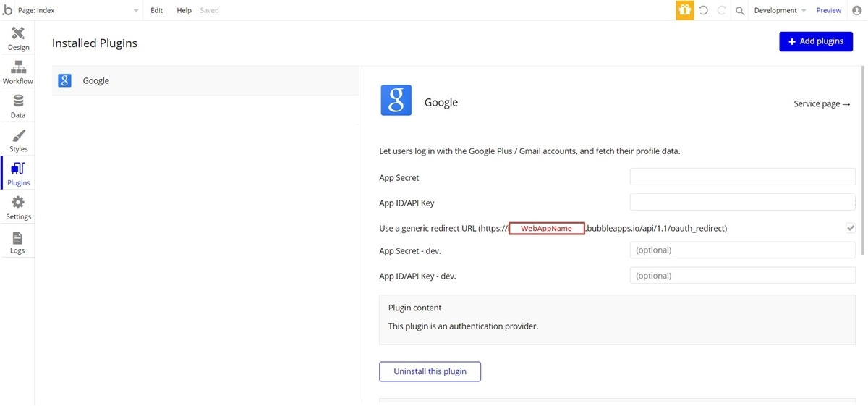The height and width of the screenshot is (406, 868).
Task: Open the Service page link
Action: pos(822,103)
